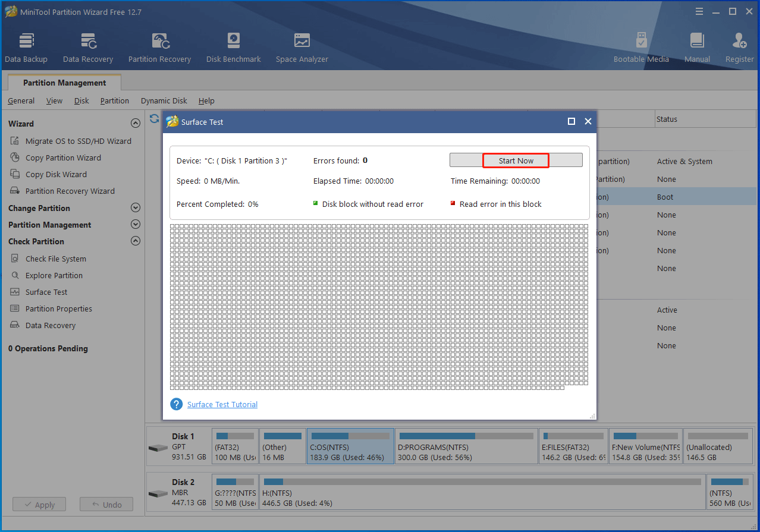Click the help question mark icon
This screenshot has height=532, width=760.
tap(176, 404)
